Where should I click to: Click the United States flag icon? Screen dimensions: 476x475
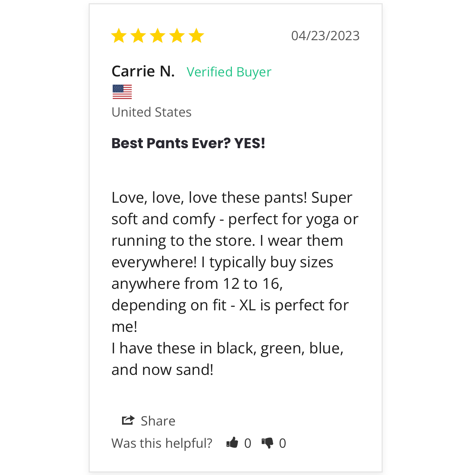pyautogui.click(x=122, y=92)
